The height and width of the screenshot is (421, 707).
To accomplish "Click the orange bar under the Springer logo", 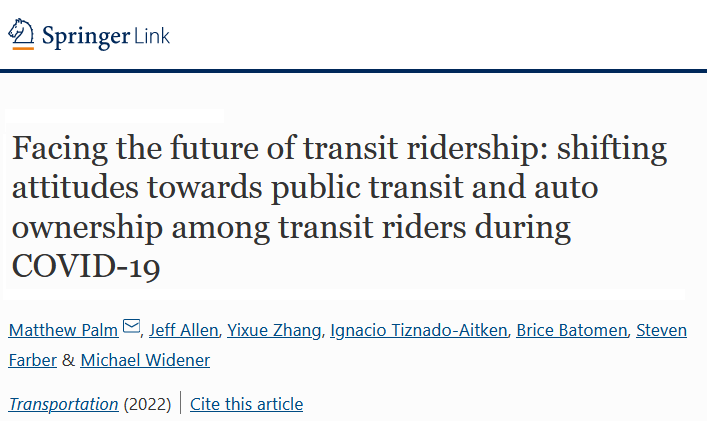I will 23,48.
